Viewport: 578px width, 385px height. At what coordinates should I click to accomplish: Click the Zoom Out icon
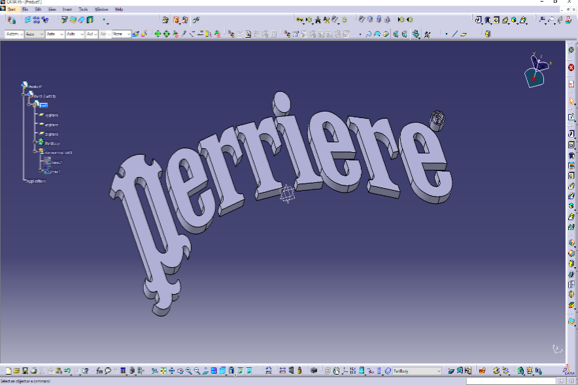[197, 371]
